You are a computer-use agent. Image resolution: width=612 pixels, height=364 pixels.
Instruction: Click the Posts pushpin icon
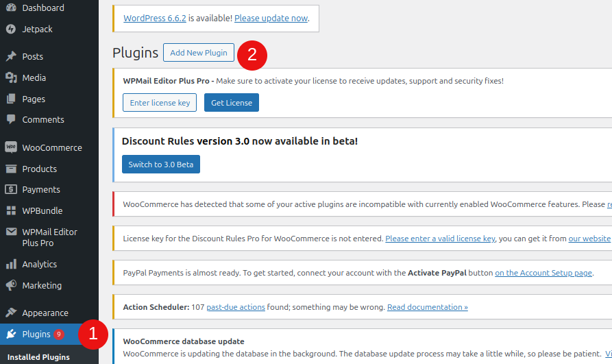pyautogui.click(x=11, y=56)
